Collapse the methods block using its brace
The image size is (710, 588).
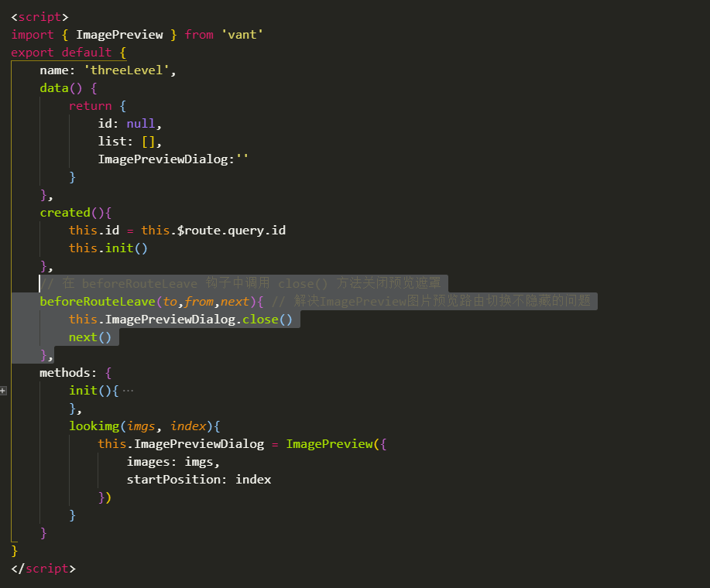[107, 372]
